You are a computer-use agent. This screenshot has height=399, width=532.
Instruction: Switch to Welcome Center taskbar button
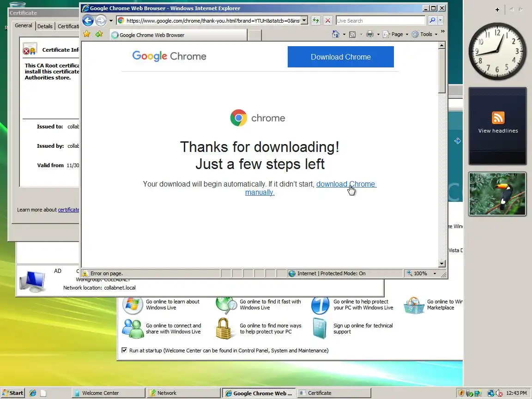pos(108,393)
